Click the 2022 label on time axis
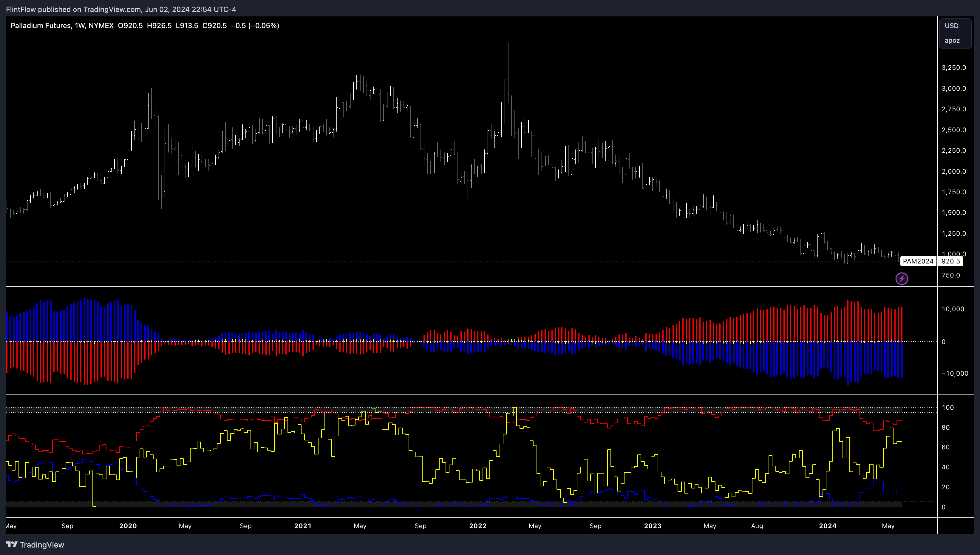 [477, 526]
